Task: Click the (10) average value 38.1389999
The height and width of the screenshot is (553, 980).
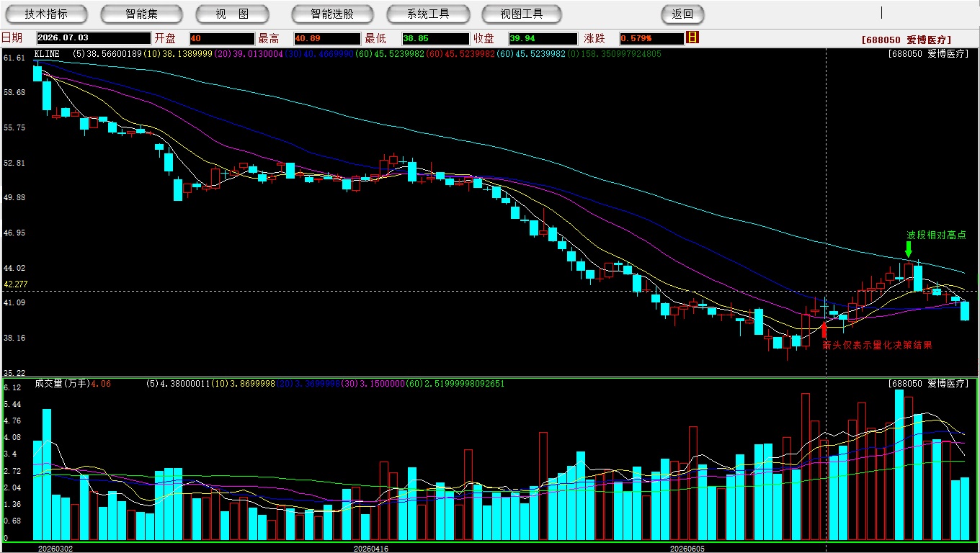Action: pos(177,54)
